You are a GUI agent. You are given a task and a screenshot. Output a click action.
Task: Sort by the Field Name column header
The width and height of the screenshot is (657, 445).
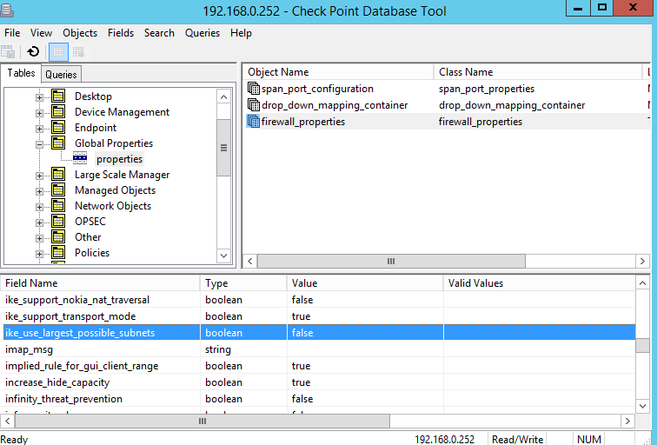(x=100, y=283)
